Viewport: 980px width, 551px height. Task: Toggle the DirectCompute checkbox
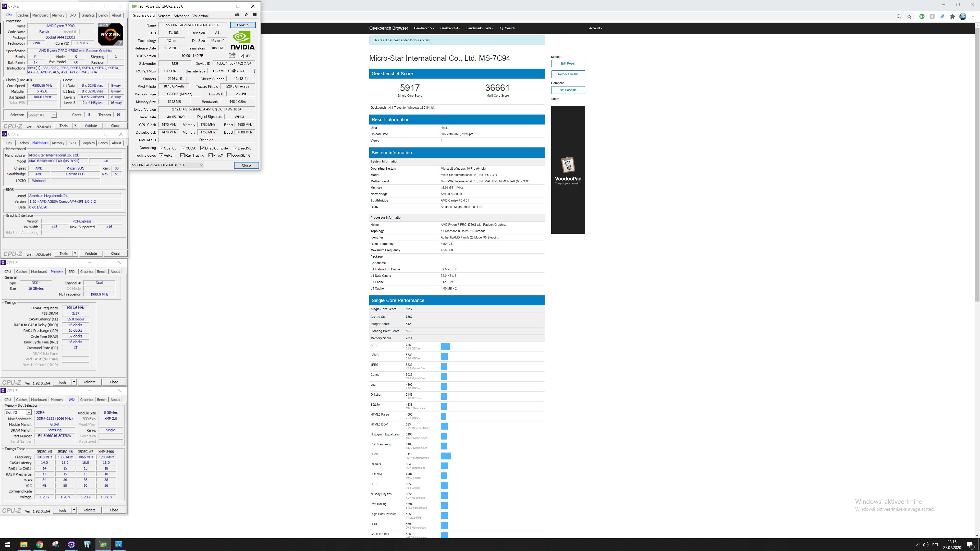[202, 148]
